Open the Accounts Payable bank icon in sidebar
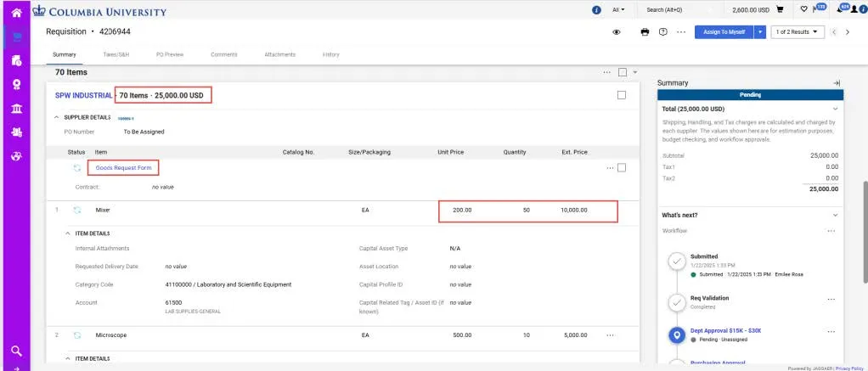 [17, 108]
